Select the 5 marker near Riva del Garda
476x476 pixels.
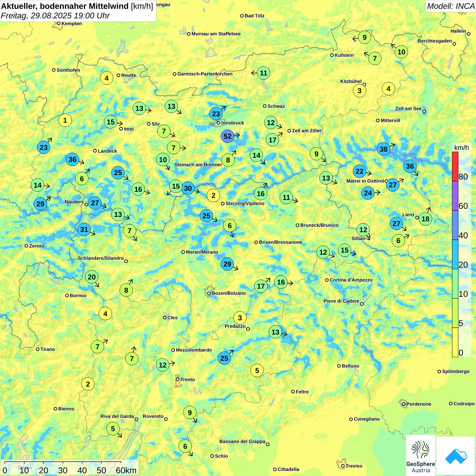coord(113,429)
